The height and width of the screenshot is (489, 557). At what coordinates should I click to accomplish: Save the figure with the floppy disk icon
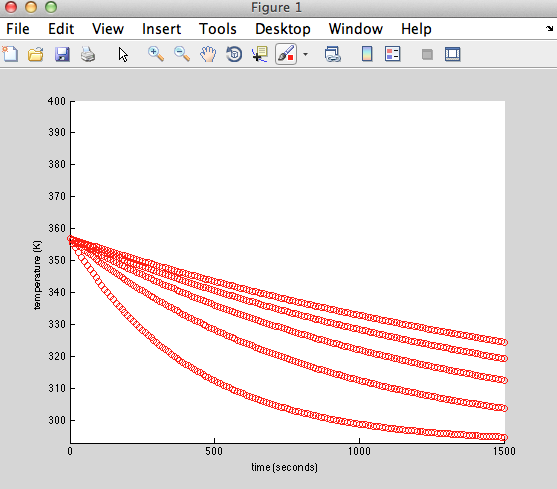click(x=62, y=54)
